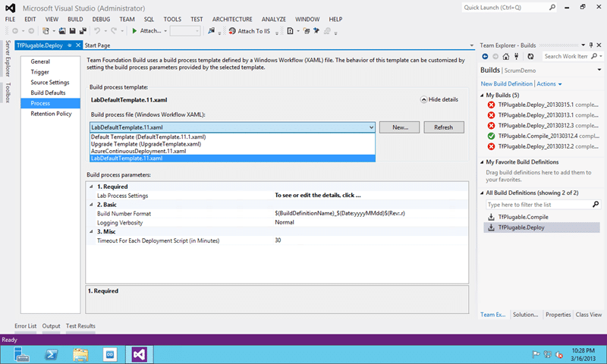Image resolution: width=607 pixels, height=364 pixels.
Task: Select AzureContinuousDeployment.11.xaml option
Action: 232,151
